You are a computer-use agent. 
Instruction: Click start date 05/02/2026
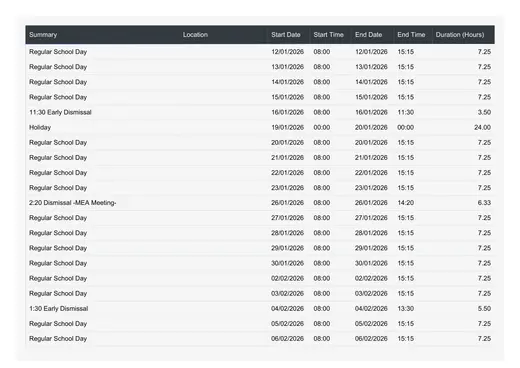287,324
